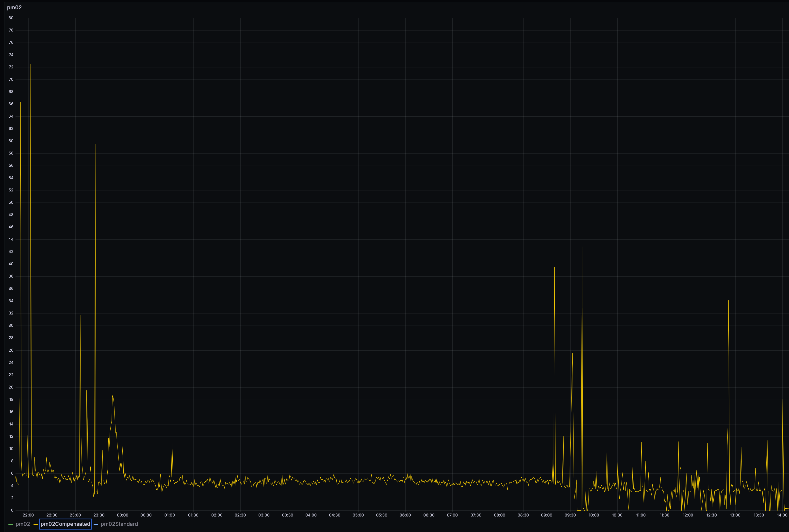Click the 40 value on y-axis
789x532 pixels.
coord(11,264)
